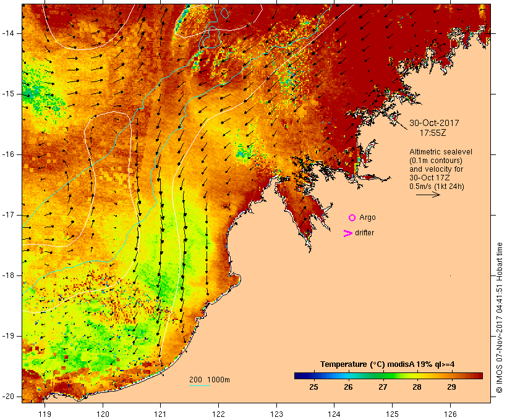Screen dimensions: 507x420
Task: Click the "30-Oct 17Z" caption line
Action: 429,178
